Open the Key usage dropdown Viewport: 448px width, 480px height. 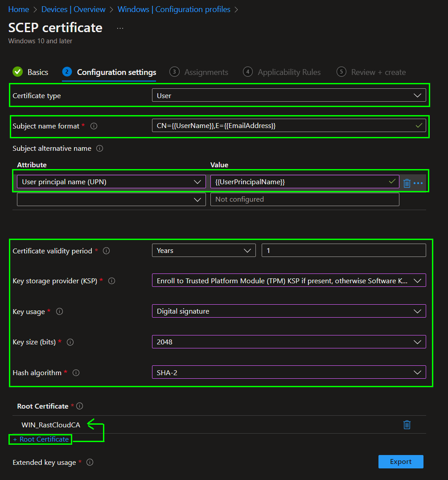pyautogui.click(x=288, y=311)
